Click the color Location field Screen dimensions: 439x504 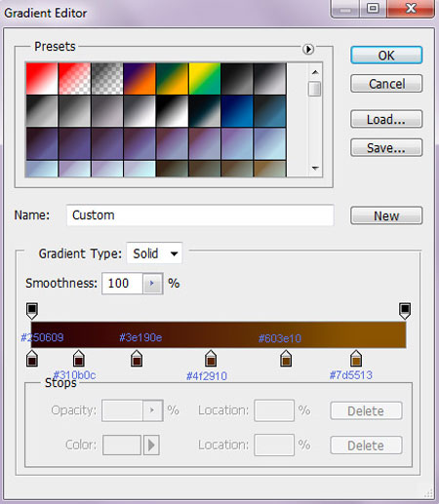click(x=274, y=445)
